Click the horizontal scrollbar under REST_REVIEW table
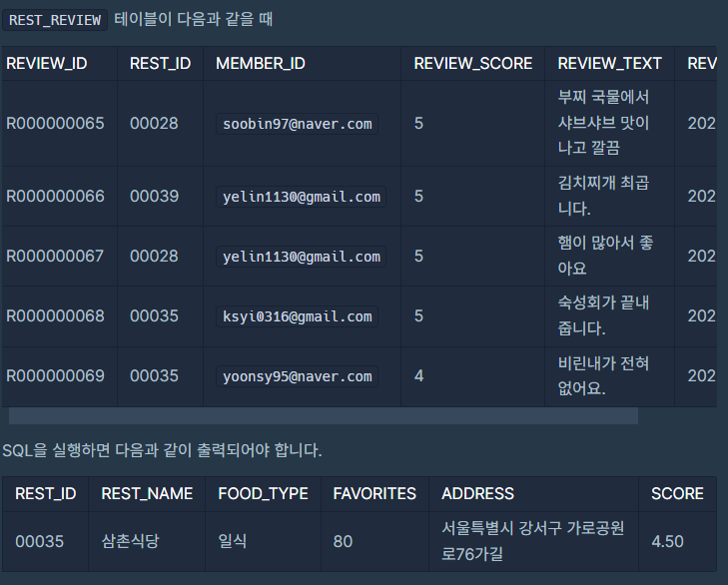Screen dimensions: 728x585 coord(324,416)
